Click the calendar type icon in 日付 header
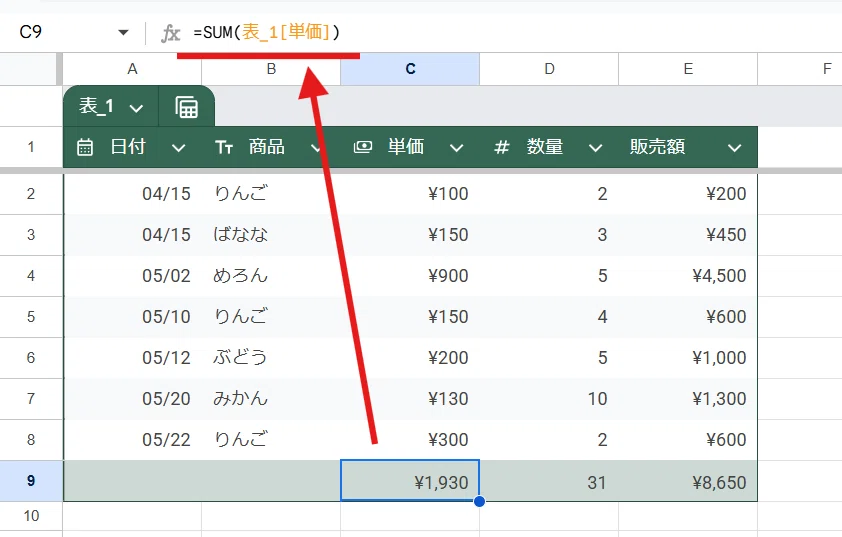The width and height of the screenshot is (842, 537). [85, 147]
